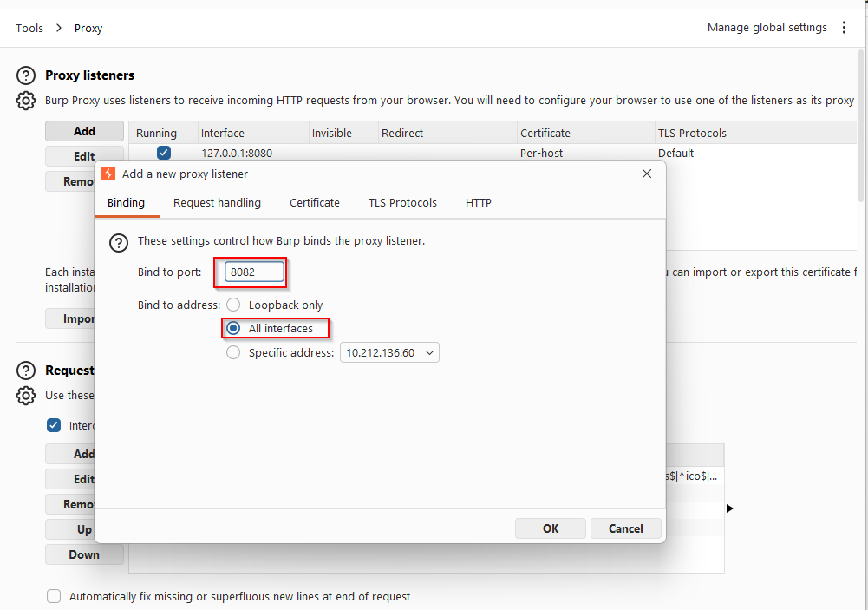
Task: Click the Per-host certificate cell
Action: [x=541, y=153]
